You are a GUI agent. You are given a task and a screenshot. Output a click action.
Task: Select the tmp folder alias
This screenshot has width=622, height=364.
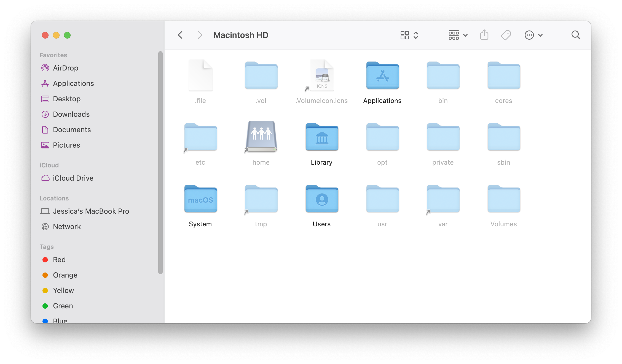(x=261, y=199)
